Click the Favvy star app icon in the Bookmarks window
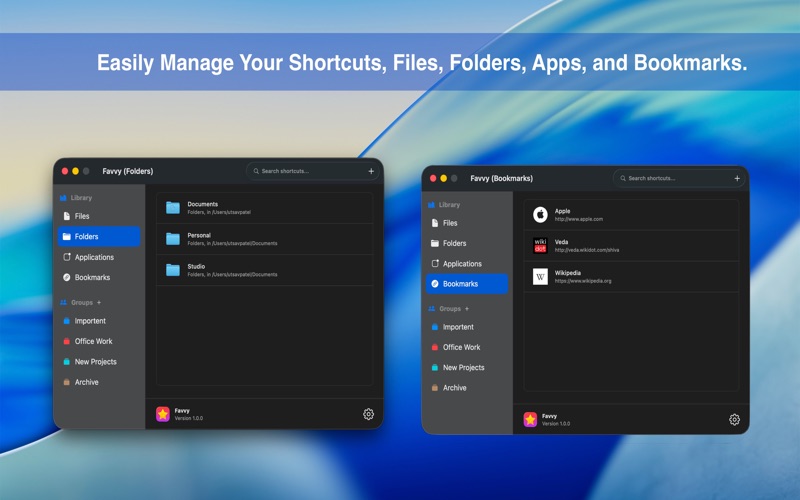 coord(530,420)
